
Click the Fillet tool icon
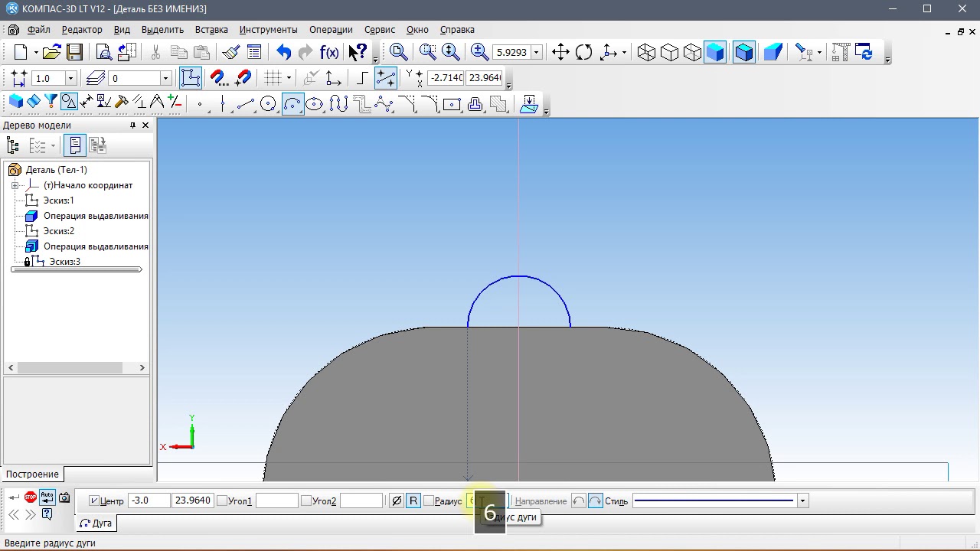[430, 103]
